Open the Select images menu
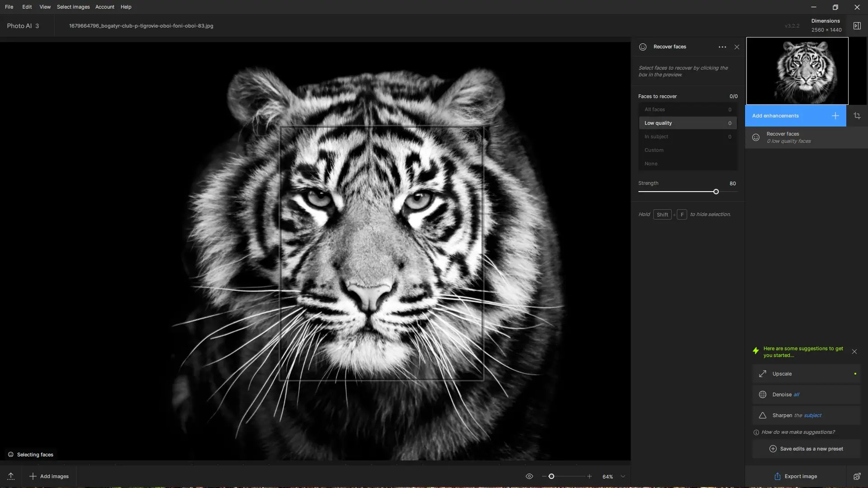This screenshot has height=488, width=868. point(73,7)
